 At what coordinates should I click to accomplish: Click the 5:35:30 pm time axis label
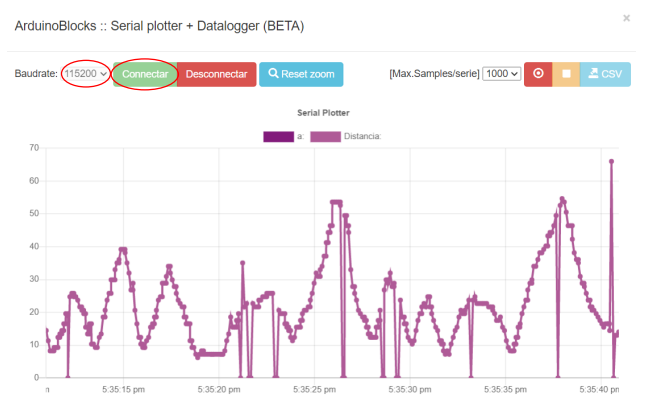[410, 389]
